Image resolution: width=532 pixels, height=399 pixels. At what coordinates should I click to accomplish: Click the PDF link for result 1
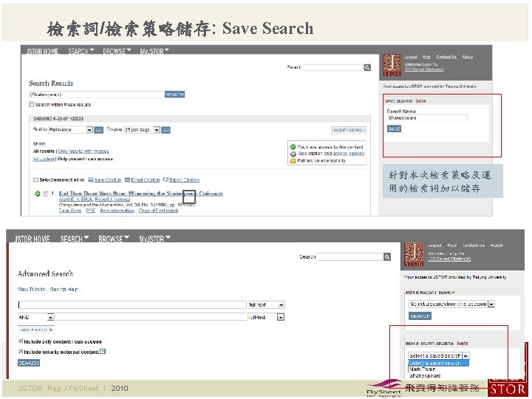[x=91, y=211]
